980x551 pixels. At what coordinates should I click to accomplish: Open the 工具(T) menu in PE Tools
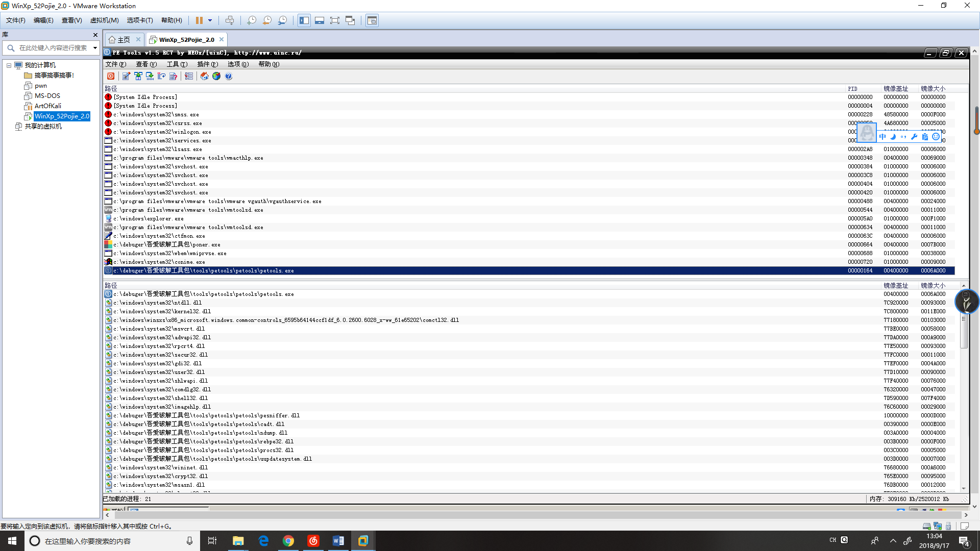coord(177,64)
